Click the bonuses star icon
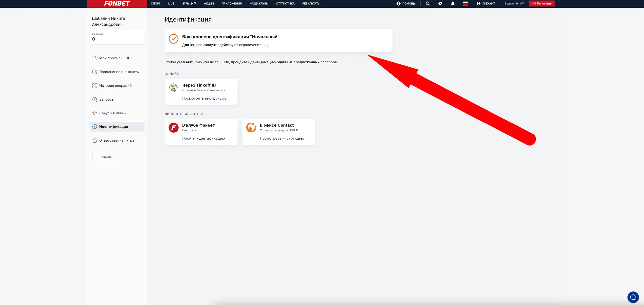This screenshot has width=644, height=305. 94,113
